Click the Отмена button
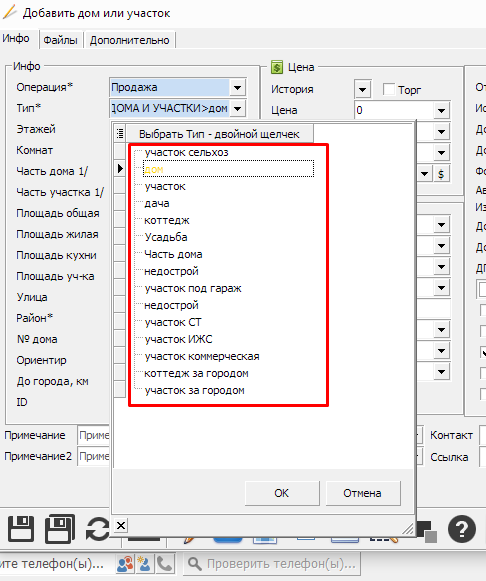This screenshot has height=581, width=486. [362, 493]
